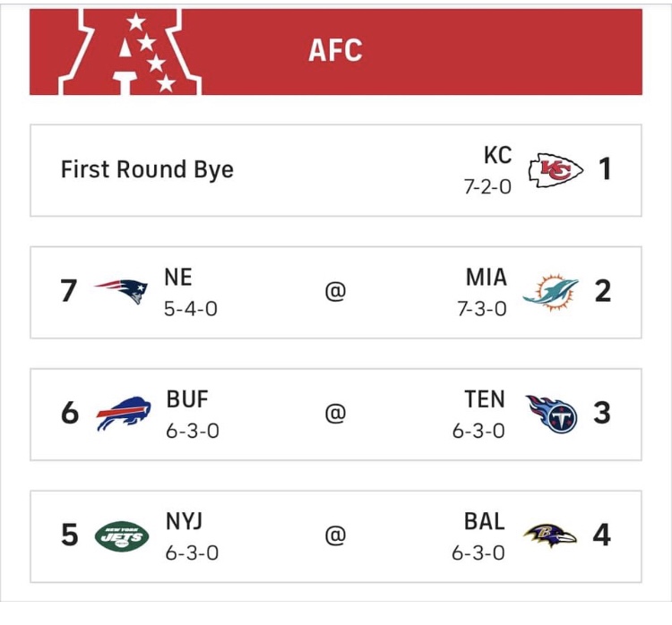
Task: Click the New York Jets logo
Action: pyautogui.click(x=122, y=535)
